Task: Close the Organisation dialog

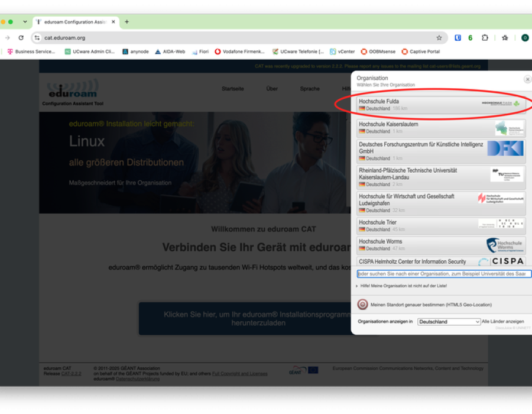Action: [527, 79]
